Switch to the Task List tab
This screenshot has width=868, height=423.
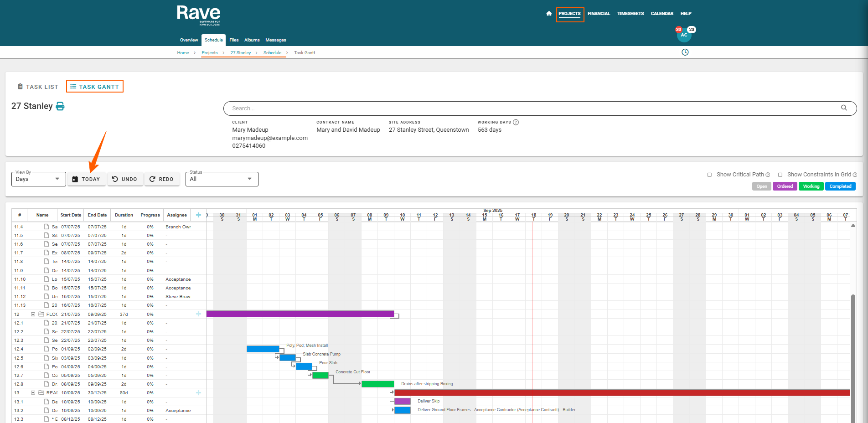click(38, 87)
